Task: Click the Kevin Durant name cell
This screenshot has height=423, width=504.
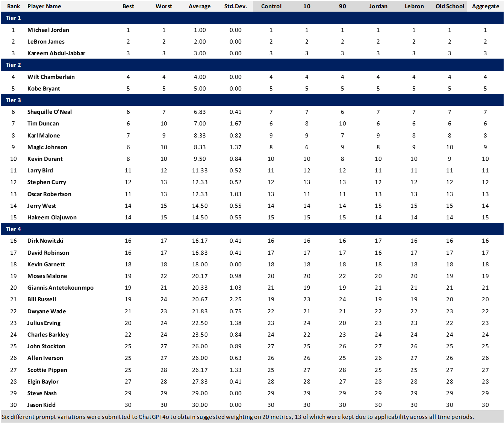Action: 45,159
